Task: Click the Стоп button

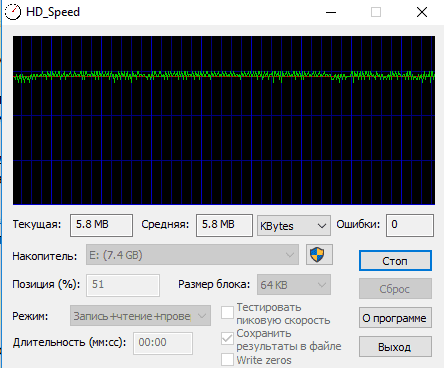Action: pyautogui.click(x=395, y=261)
